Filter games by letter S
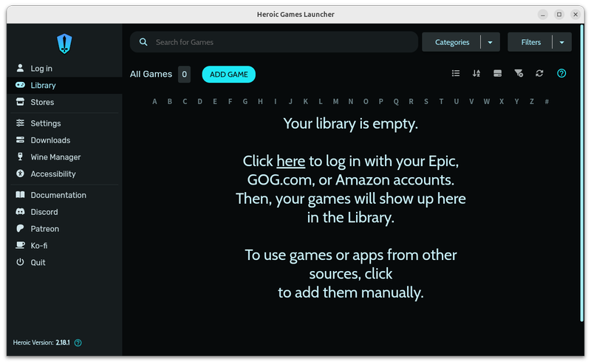This screenshot has height=364, width=591. pyautogui.click(x=426, y=101)
